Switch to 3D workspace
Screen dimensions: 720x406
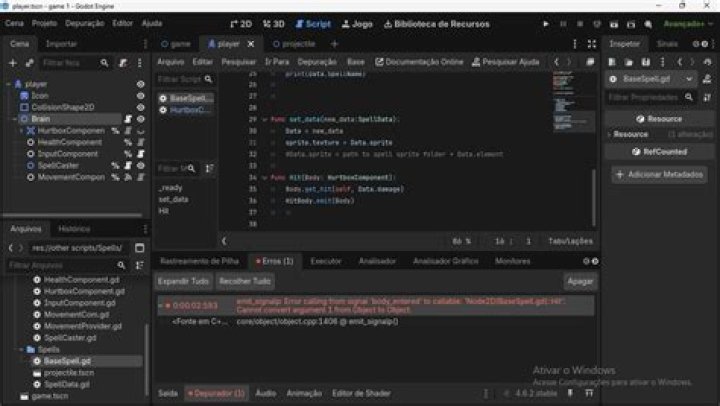[x=274, y=24]
